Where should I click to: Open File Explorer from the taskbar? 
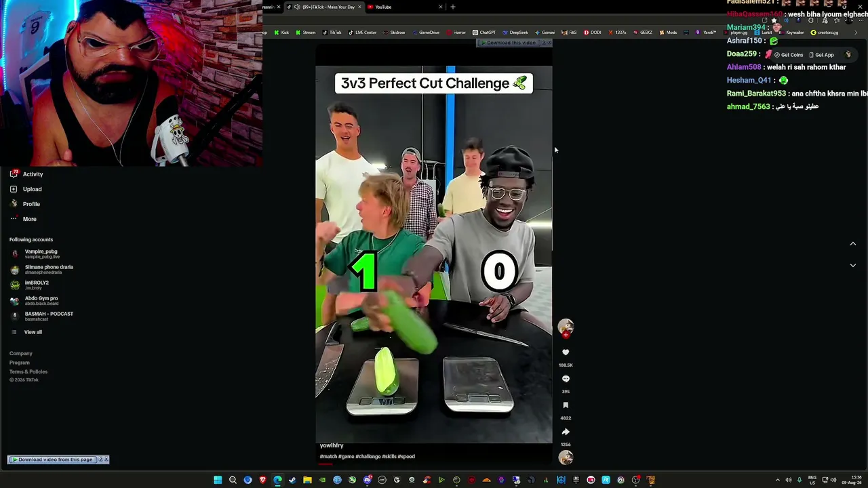[x=307, y=481]
